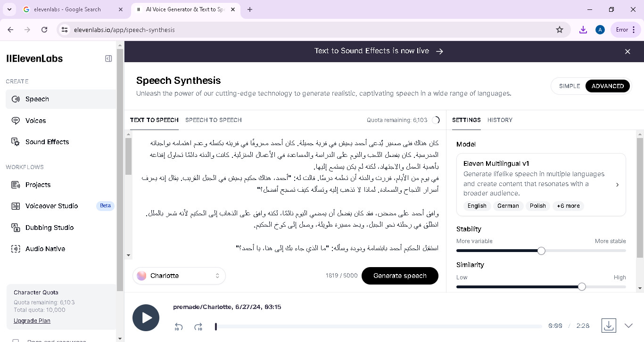Select the German language tag
644x342 pixels.
coord(508,206)
